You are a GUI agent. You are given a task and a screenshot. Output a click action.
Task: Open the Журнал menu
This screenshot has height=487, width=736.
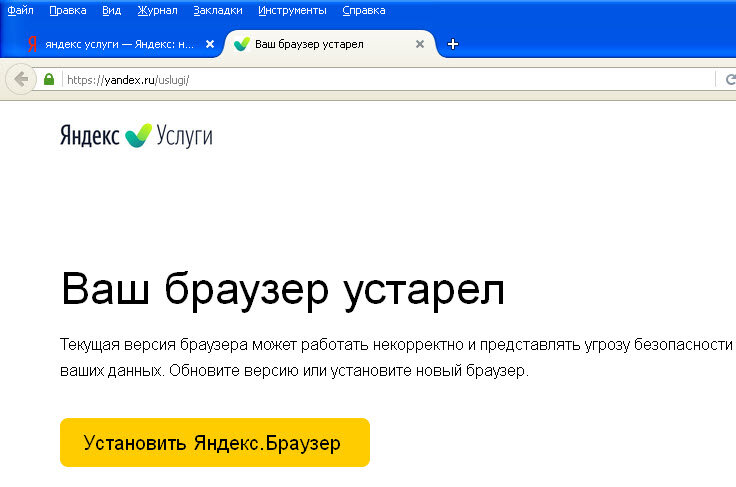pos(158,10)
